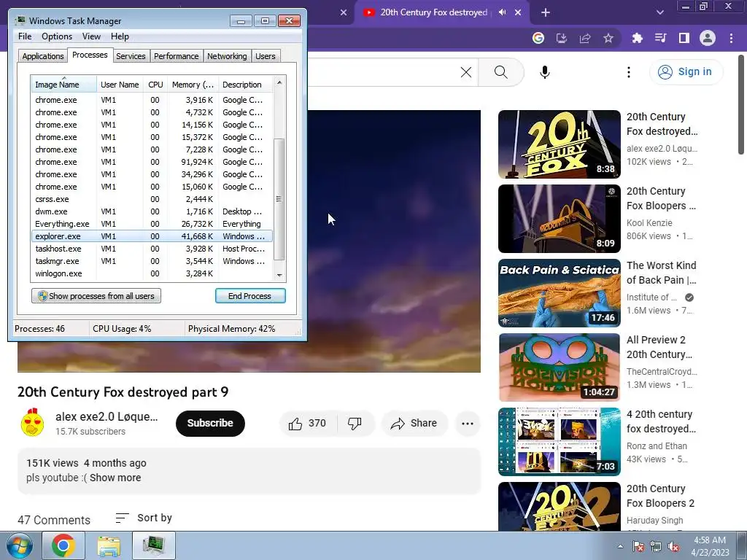
Task: Open the All Preview 2 video thumbnail
Action: [x=560, y=367]
